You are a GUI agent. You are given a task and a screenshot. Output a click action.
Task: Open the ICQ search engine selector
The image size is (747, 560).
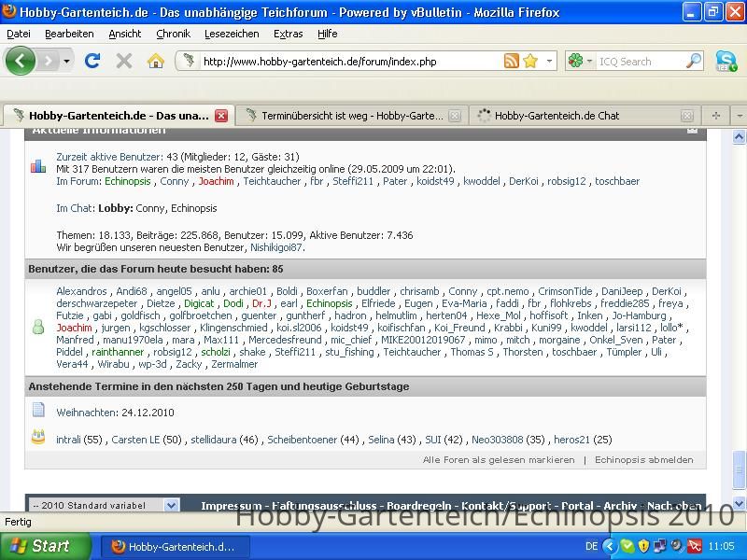pos(580,61)
